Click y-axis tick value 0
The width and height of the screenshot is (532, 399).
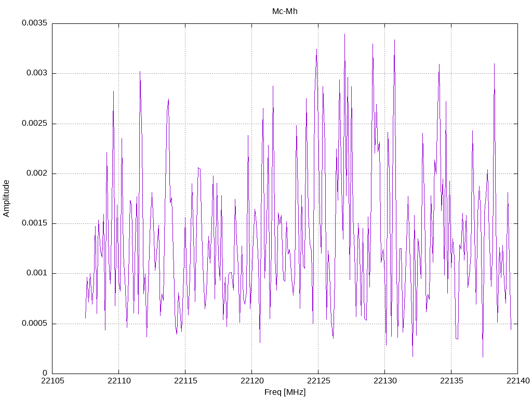45,373
